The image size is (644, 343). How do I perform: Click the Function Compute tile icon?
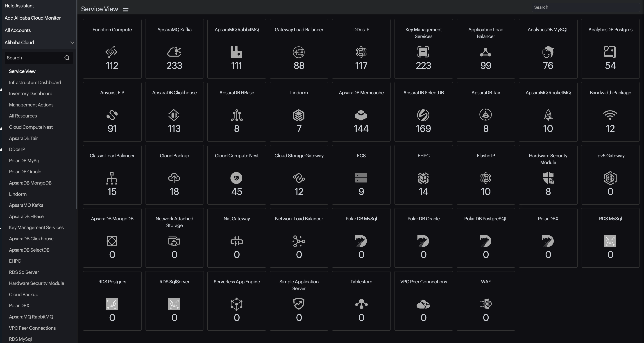pyautogui.click(x=112, y=52)
